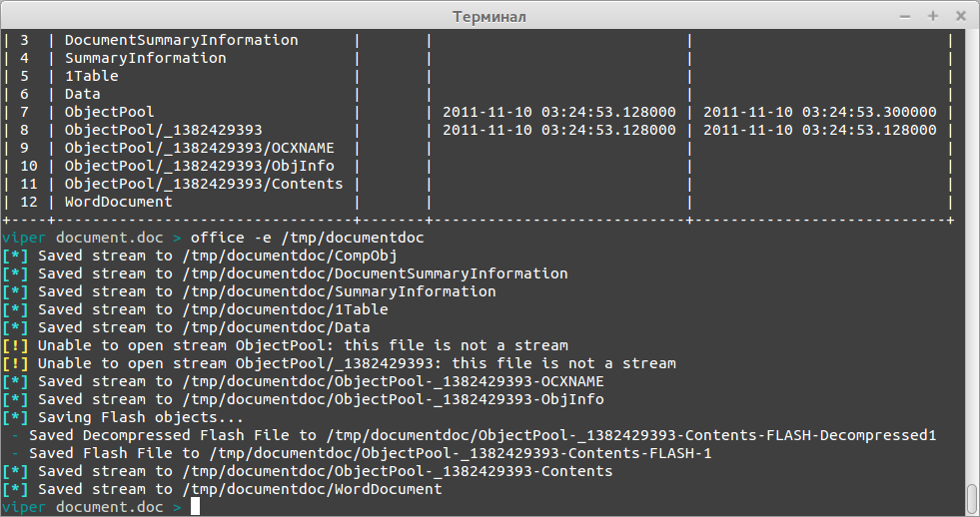This screenshot has height=517, width=980.
Task: Close the Терминал window
Action: [961, 16]
